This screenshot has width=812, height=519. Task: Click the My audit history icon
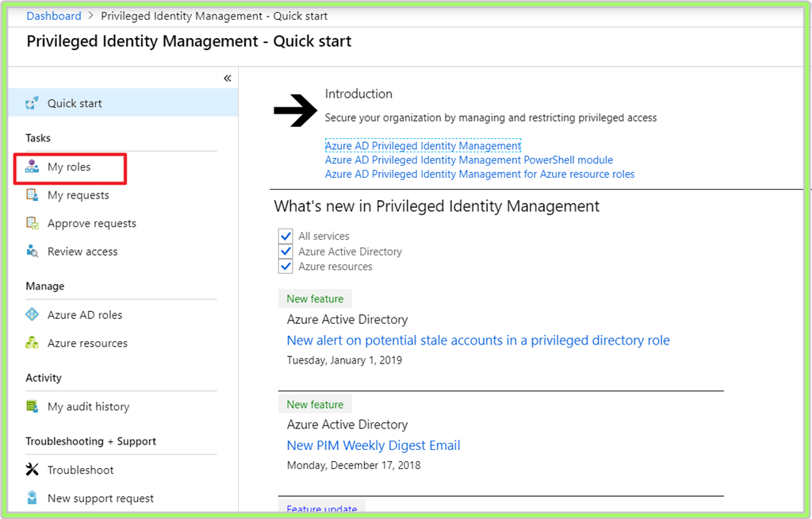click(32, 406)
